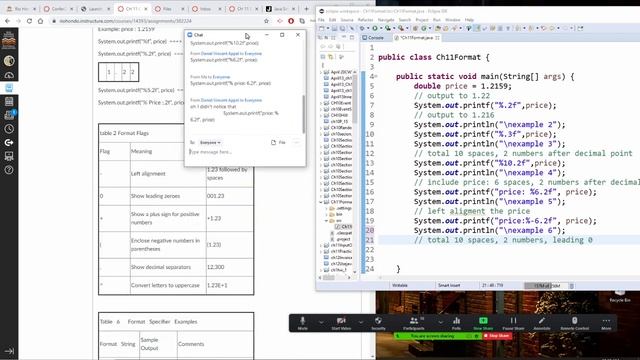Type message field in Zoom Chat
640x360 pixels.
click(x=245, y=152)
